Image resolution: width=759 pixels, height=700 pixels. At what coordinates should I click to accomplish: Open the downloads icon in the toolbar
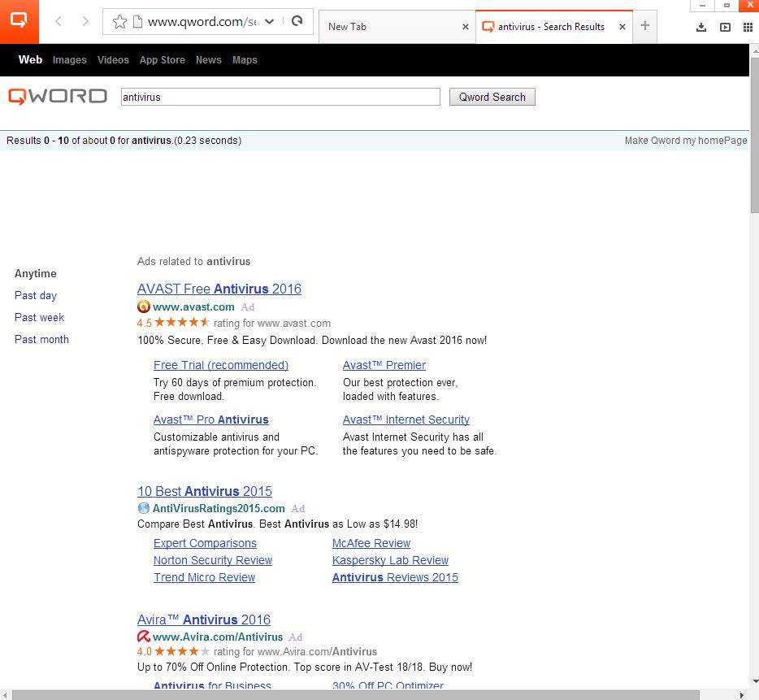click(x=702, y=27)
